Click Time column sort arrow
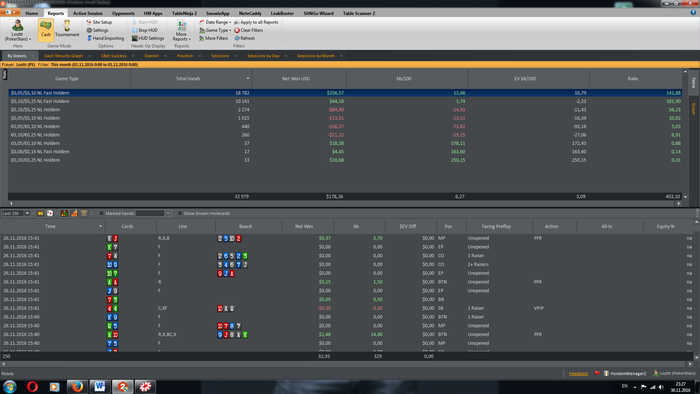 click(100, 226)
